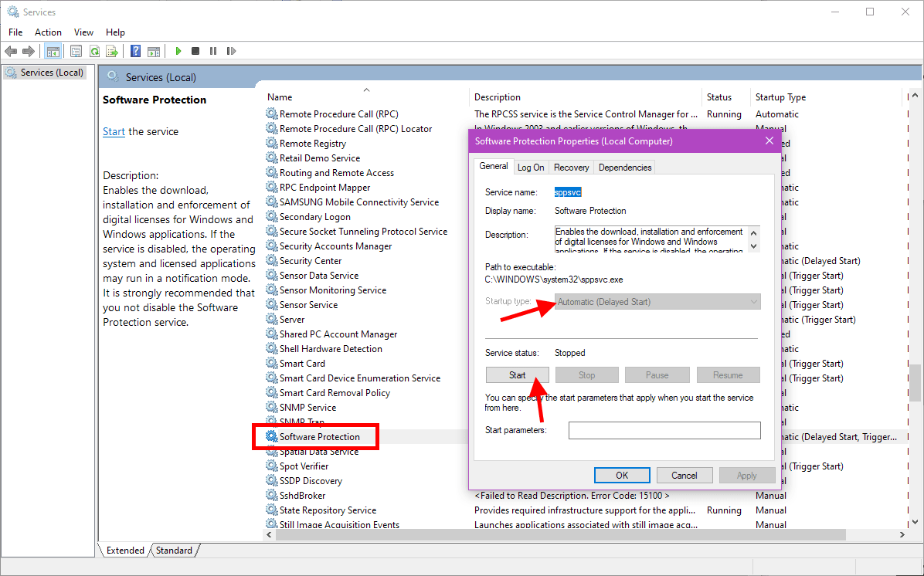
Task: Click OK in the properties dialog
Action: [622, 475]
